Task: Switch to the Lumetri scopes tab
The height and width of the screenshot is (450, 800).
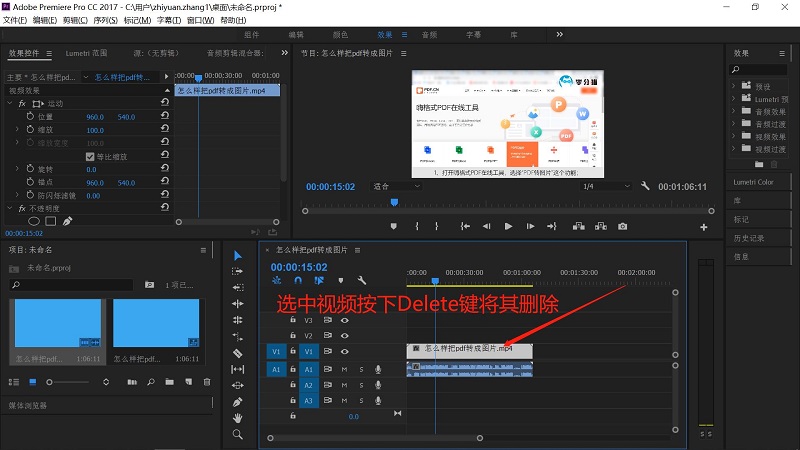Action: [86, 53]
